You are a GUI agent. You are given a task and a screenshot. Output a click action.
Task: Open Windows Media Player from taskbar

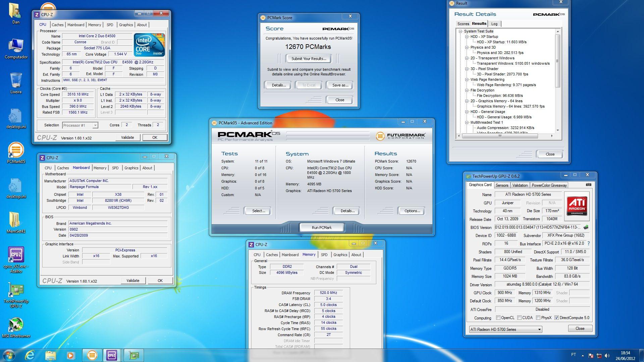pyautogui.click(x=70, y=355)
